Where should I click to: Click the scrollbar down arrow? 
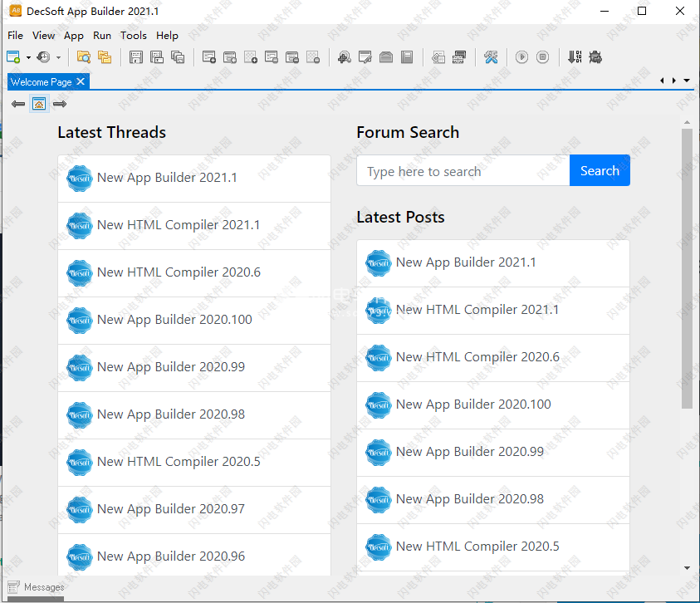point(687,568)
